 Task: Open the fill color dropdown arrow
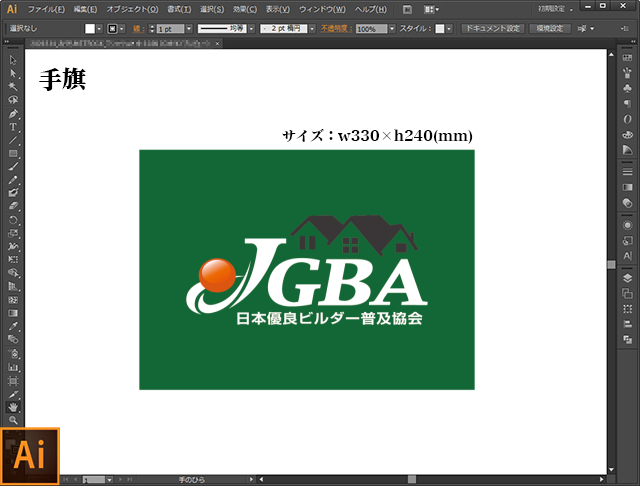point(99,29)
